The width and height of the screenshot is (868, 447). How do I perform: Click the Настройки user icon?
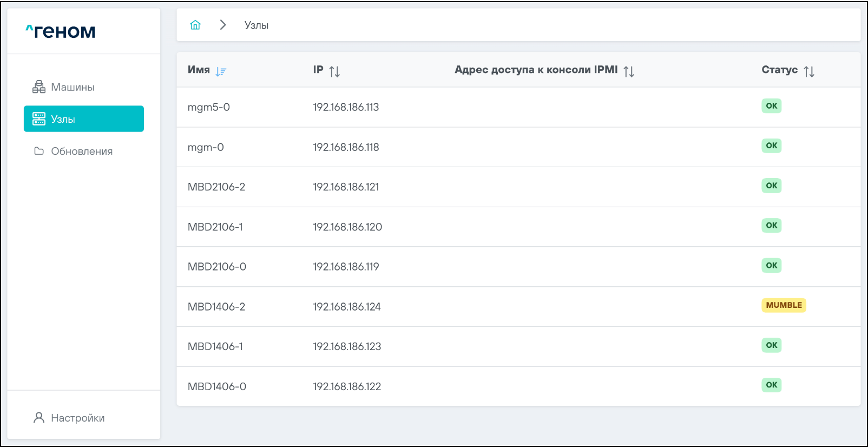pos(39,418)
